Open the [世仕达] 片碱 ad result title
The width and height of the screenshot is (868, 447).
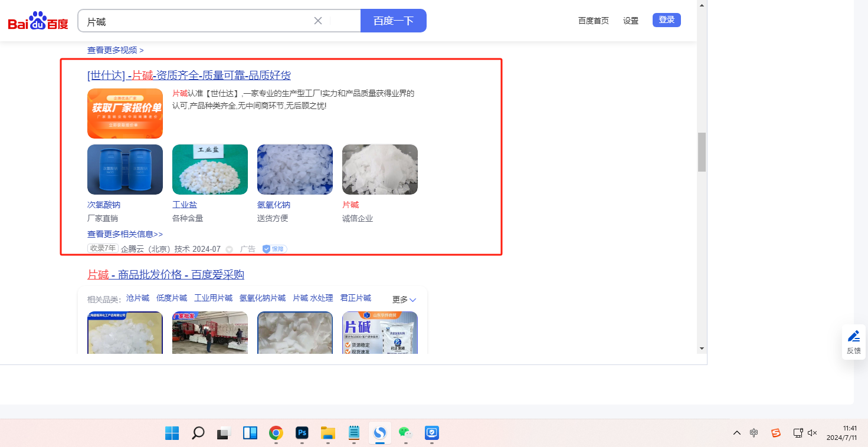189,75
